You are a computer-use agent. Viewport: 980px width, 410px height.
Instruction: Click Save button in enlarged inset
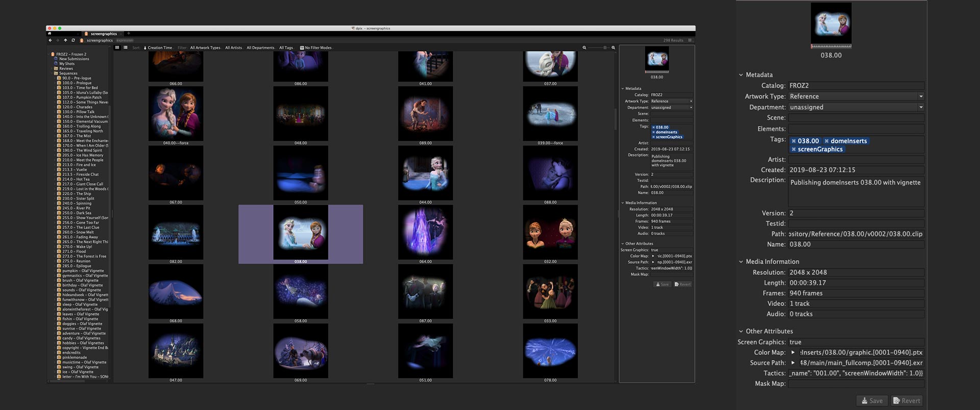pyautogui.click(x=872, y=401)
